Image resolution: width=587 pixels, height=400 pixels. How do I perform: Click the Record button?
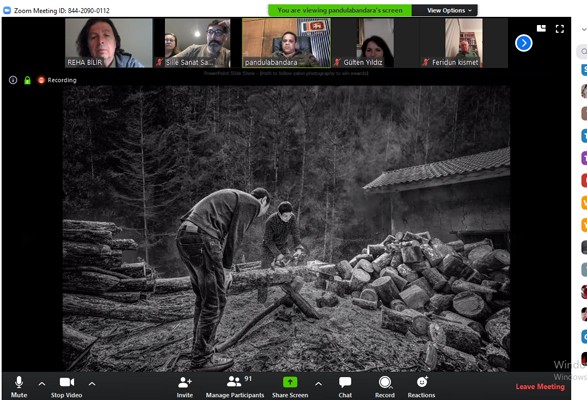click(x=385, y=387)
